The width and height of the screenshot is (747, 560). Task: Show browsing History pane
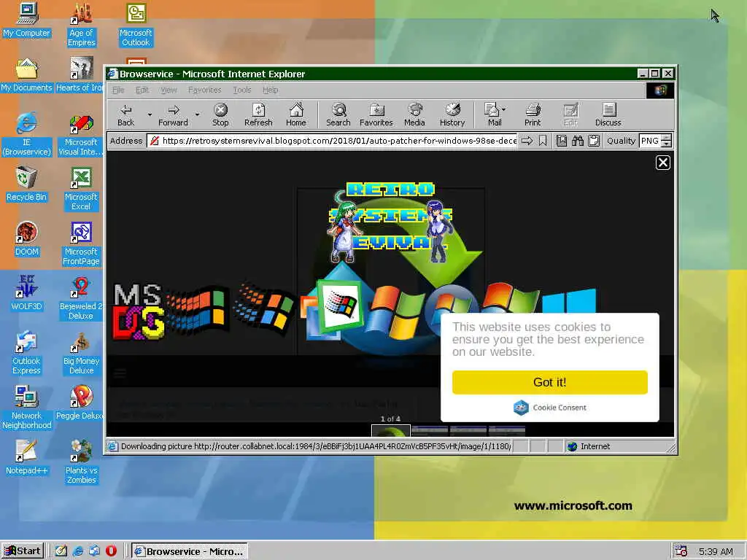[x=452, y=114]
